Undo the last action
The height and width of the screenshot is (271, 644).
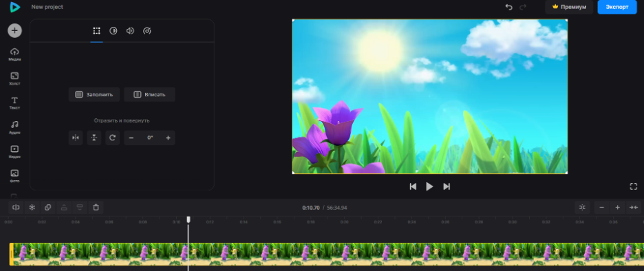pyautogui.click(x=509, y=7)
